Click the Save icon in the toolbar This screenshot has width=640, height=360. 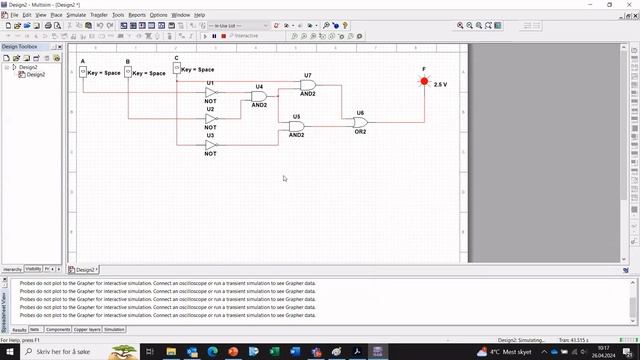[36, 26]
